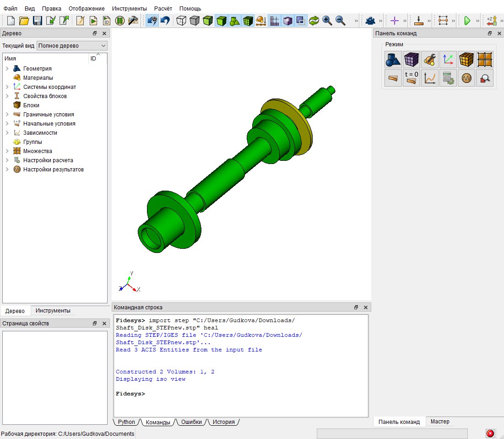Zoom out with the minus magnifier

tap(341, 21)
